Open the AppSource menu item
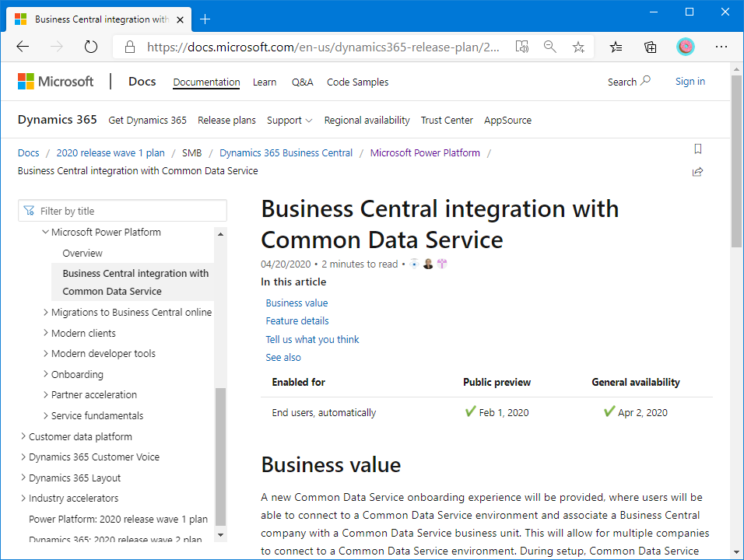This screenshot has width=744, height=560. pos(507,121)
